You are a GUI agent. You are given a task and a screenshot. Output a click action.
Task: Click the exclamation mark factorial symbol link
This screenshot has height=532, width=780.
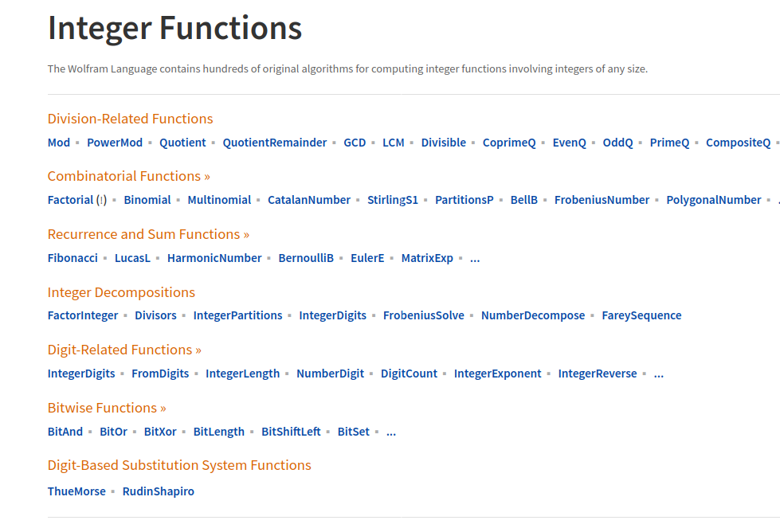point(101,200)
